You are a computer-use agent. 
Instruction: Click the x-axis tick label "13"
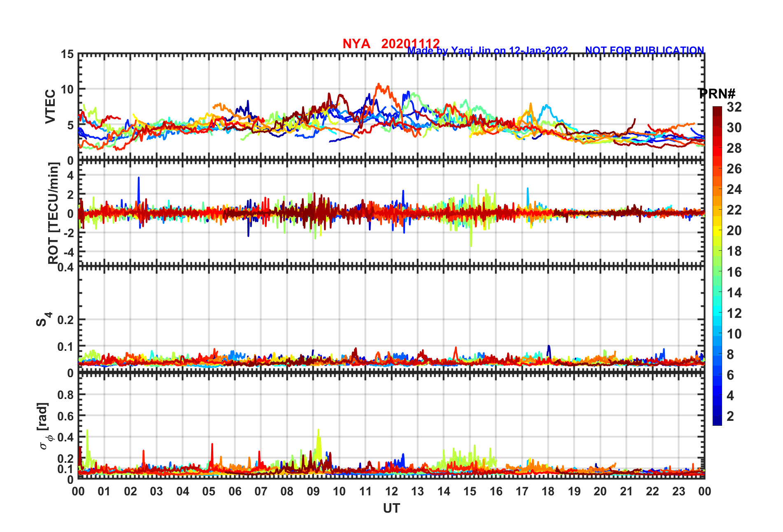point(417,492)
